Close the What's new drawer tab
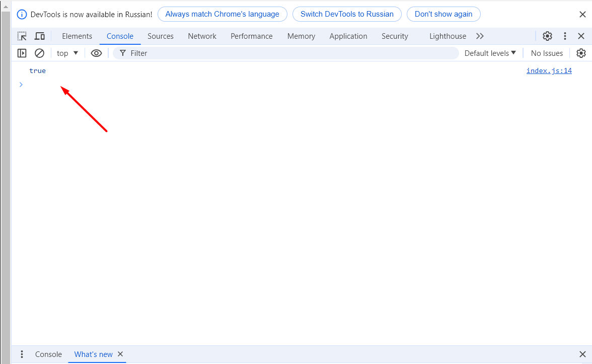 [120, 354]
